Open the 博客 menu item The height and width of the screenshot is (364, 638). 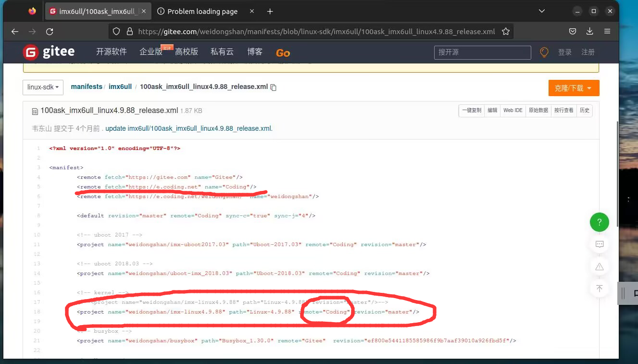255,52
